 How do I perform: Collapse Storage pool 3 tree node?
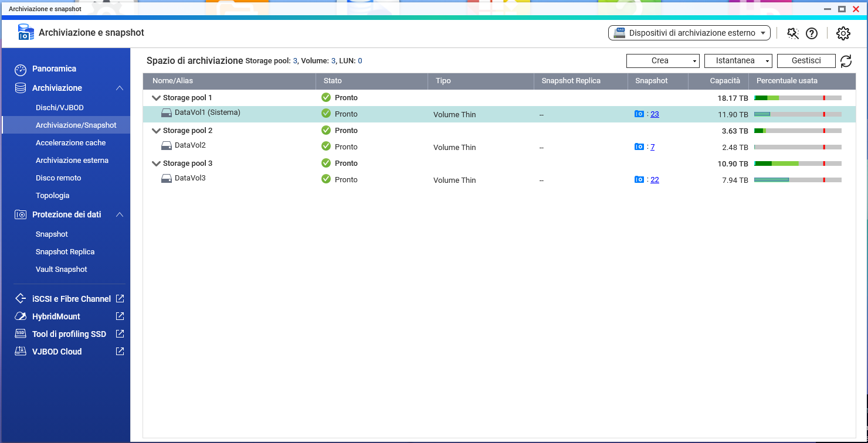(x=156, y=163)
